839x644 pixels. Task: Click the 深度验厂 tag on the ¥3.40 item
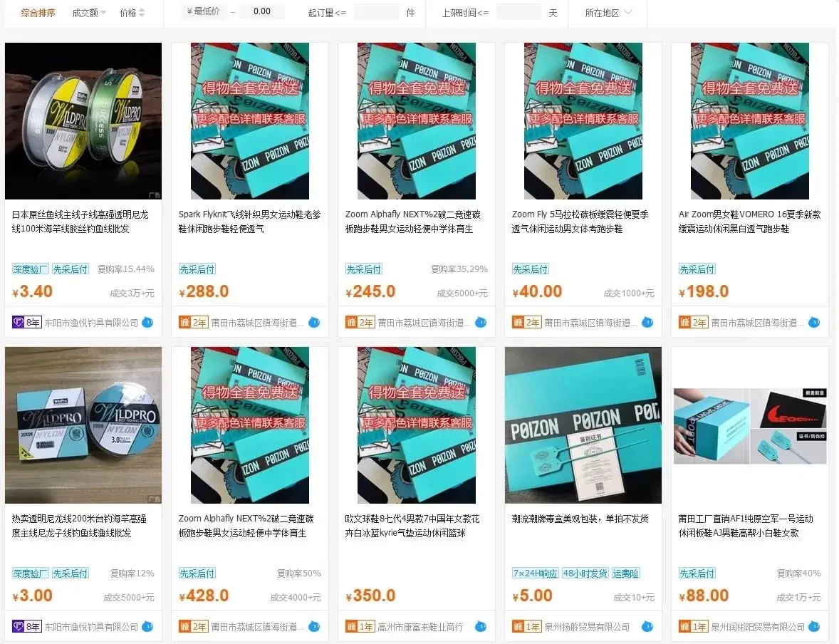30,269
